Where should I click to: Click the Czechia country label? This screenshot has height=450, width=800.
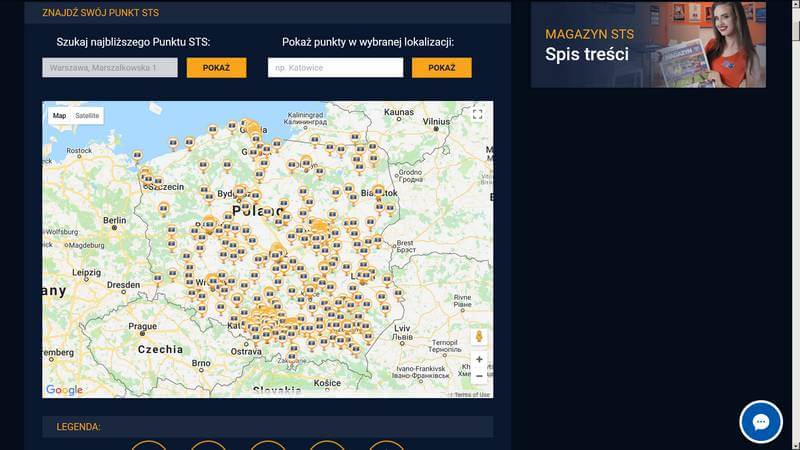point(160,349)
